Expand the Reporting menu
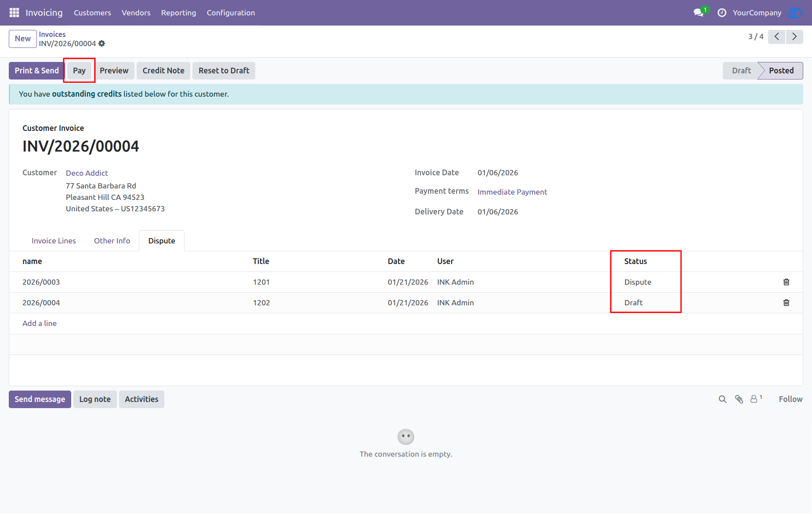 178,13
